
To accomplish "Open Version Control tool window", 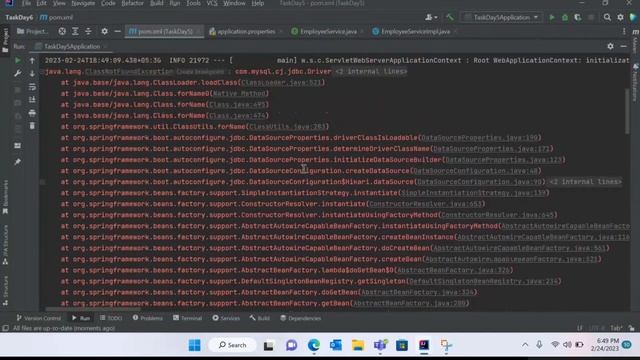I will [38, 318].
